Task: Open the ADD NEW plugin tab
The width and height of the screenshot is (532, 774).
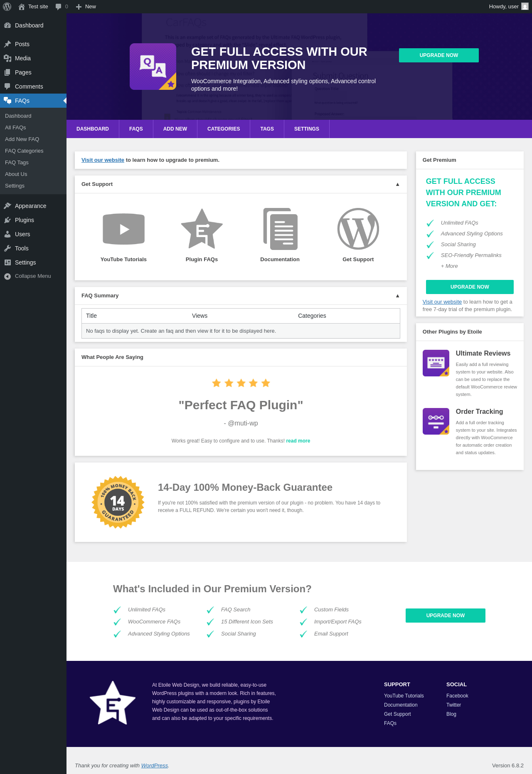Action: tap(175, 129)
